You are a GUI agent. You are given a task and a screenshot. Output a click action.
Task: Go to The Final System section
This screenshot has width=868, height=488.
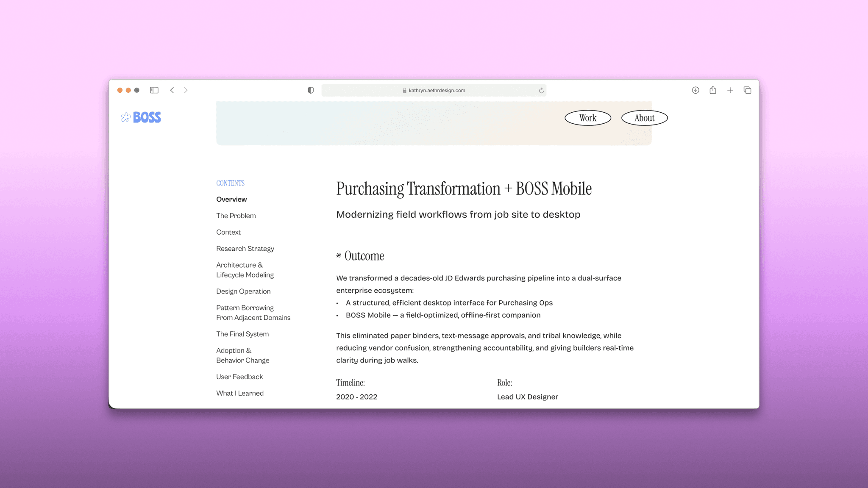(242, 334)
